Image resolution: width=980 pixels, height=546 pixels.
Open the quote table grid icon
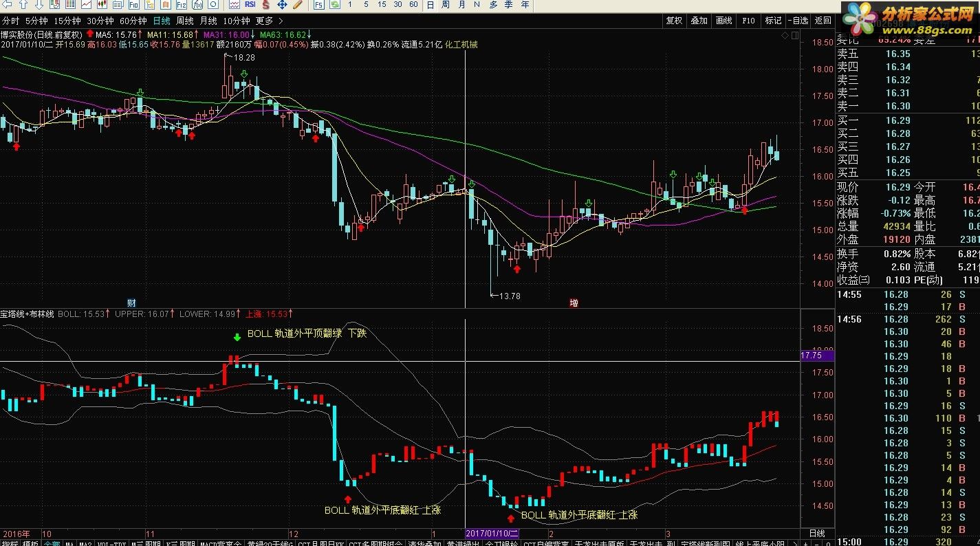click(x=70, y=5)
